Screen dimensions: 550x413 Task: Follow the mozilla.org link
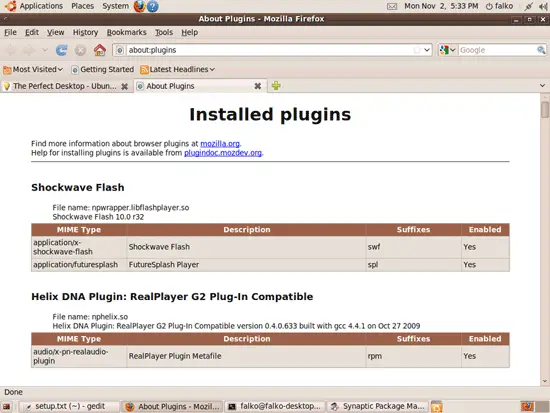pyautogui.click(x=220, y=144)
